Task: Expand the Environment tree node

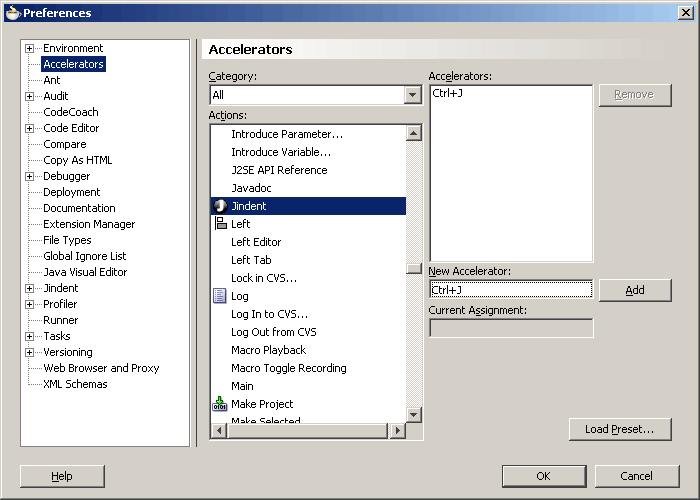Action: (30, 48)
